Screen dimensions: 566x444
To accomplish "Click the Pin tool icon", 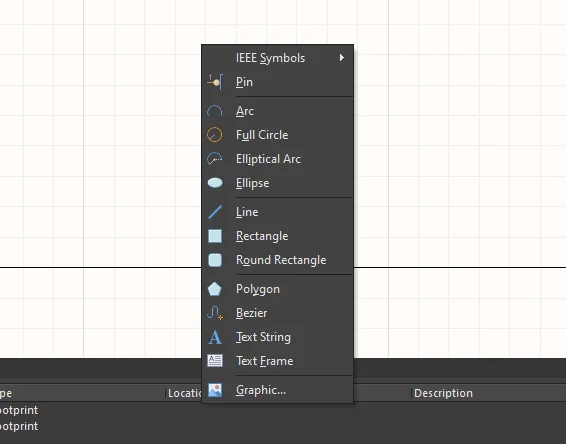I will pyautogui.click(x=215, y=82).
